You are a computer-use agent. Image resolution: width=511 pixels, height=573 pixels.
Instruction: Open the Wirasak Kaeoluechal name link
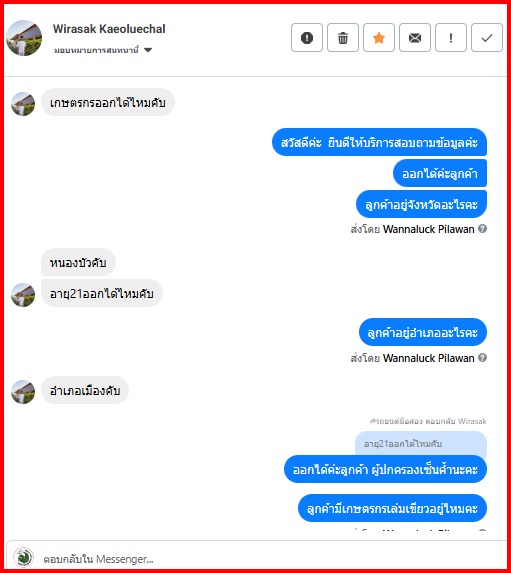pyautogui.click(x=109, y=29)
